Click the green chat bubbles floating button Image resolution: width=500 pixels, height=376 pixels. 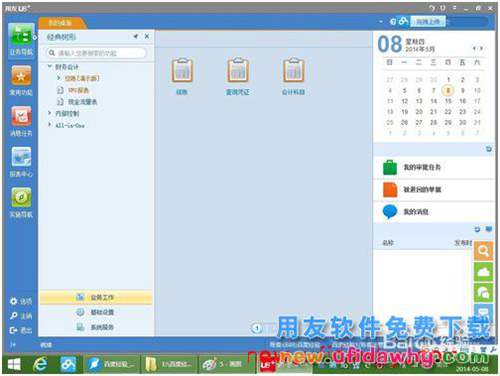coord(483,292)
